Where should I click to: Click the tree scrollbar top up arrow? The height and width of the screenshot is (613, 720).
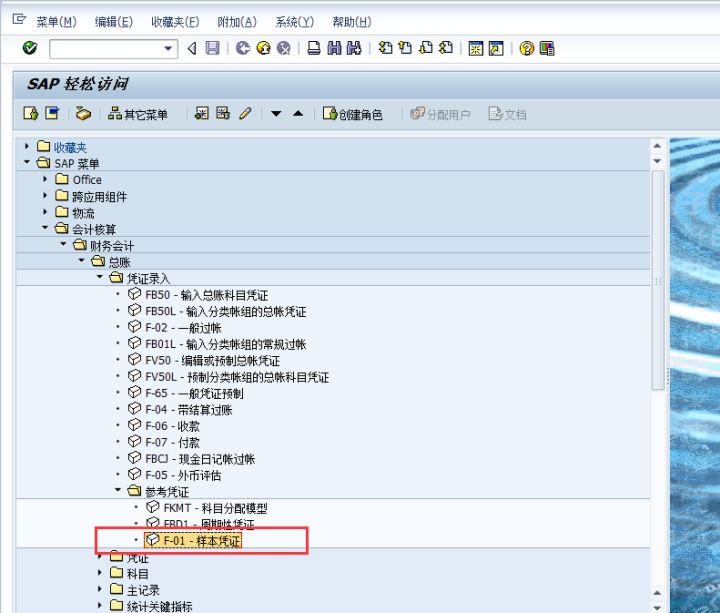[657, 146]
